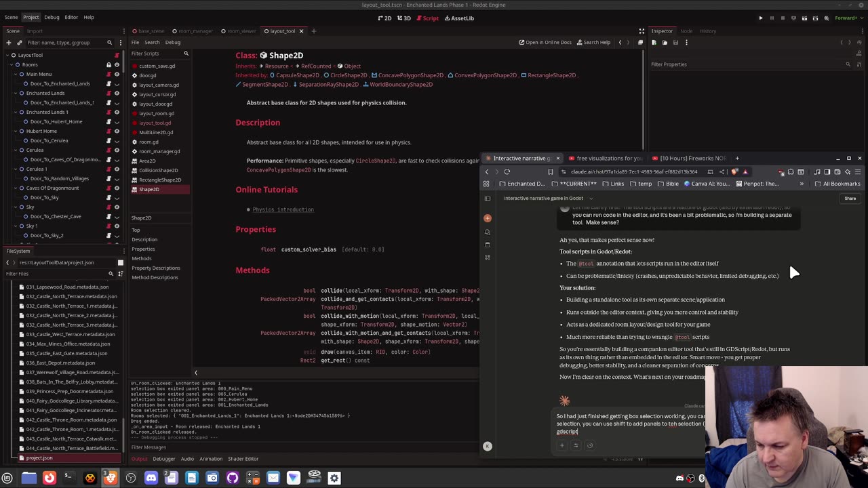Viewport: 868px width, 488px height.
Task: Start a new chat with orange plus
Action: [x=487, y=218]
